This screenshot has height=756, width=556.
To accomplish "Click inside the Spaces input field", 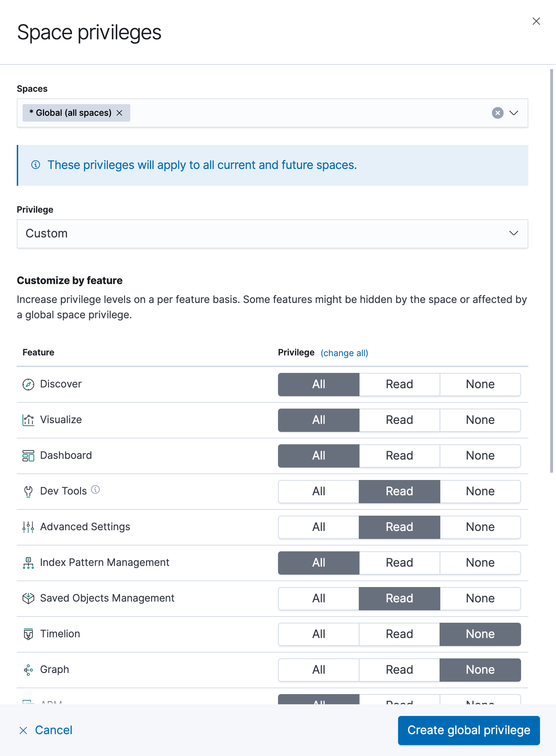I will click(x=272, y=113).
